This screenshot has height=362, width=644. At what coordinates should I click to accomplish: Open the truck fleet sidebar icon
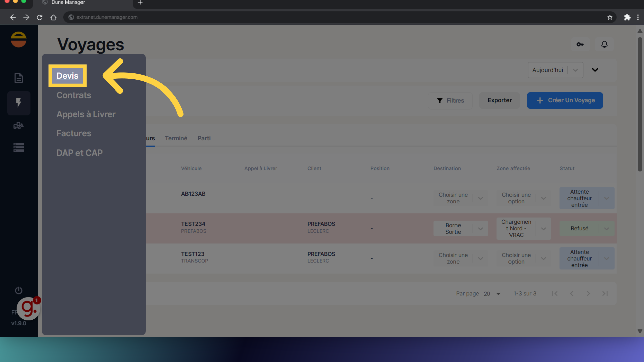click(19, 126)
